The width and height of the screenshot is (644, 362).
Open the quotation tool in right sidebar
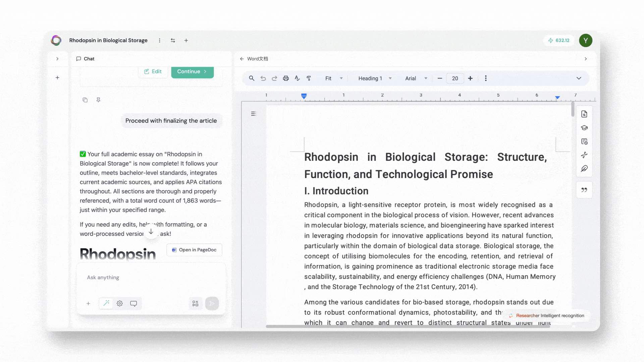(x=584, y=190)
